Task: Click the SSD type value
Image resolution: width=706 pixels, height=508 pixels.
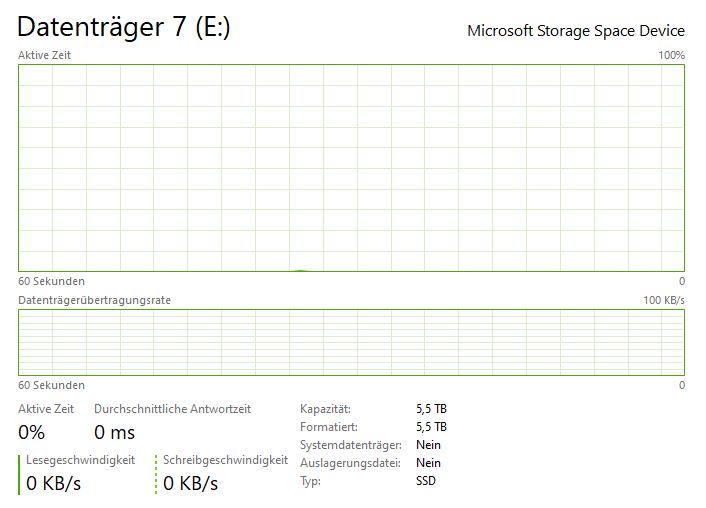Action: coord(427,481)
